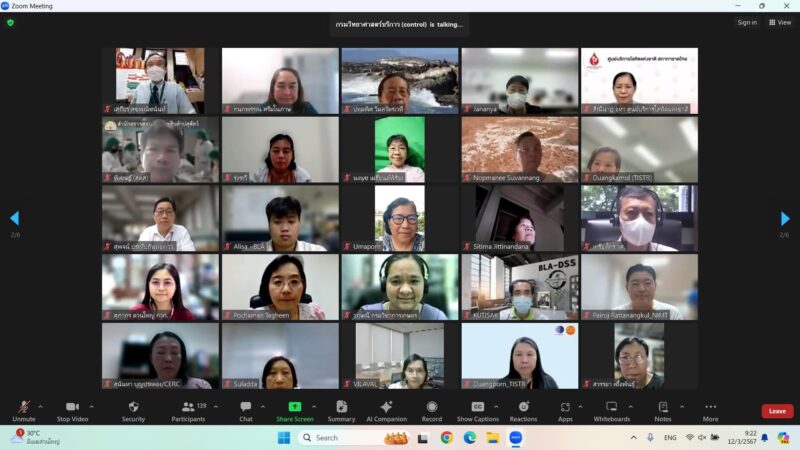This screenshot has height=450, width=800.
Task: Open the Windows Start menu
Action: (x=284, y=438)
